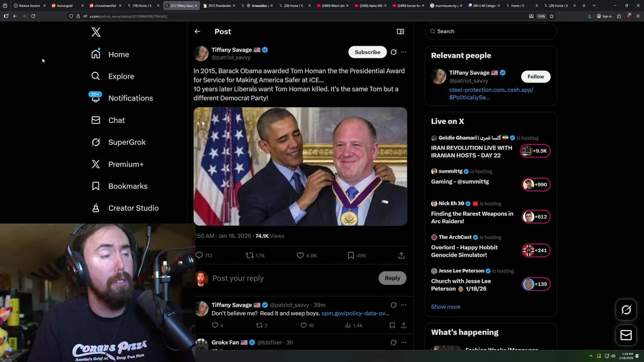Click the Grok icon on Tiffany's post
This screenshot has width=644, height=362.
coord(393,52)
